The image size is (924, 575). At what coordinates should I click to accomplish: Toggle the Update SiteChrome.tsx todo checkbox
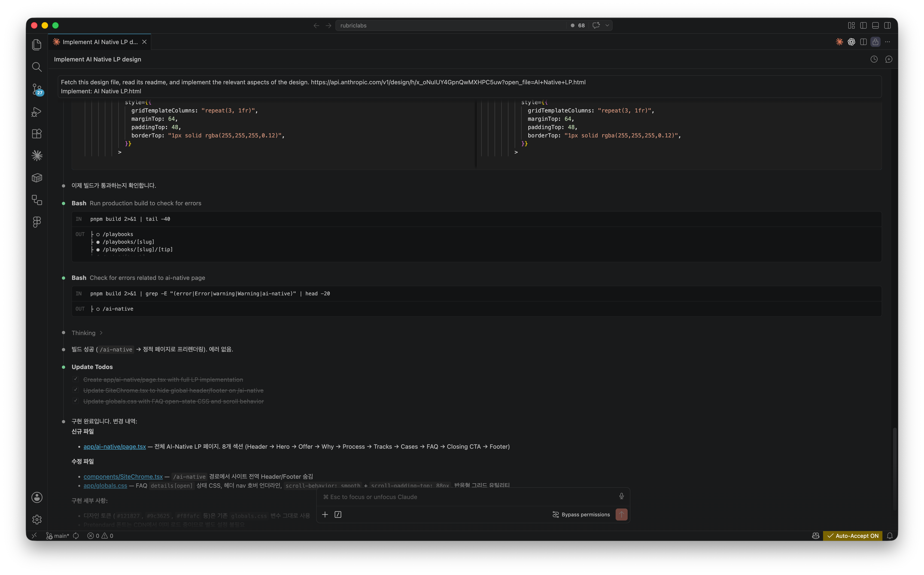coord(75,390)
